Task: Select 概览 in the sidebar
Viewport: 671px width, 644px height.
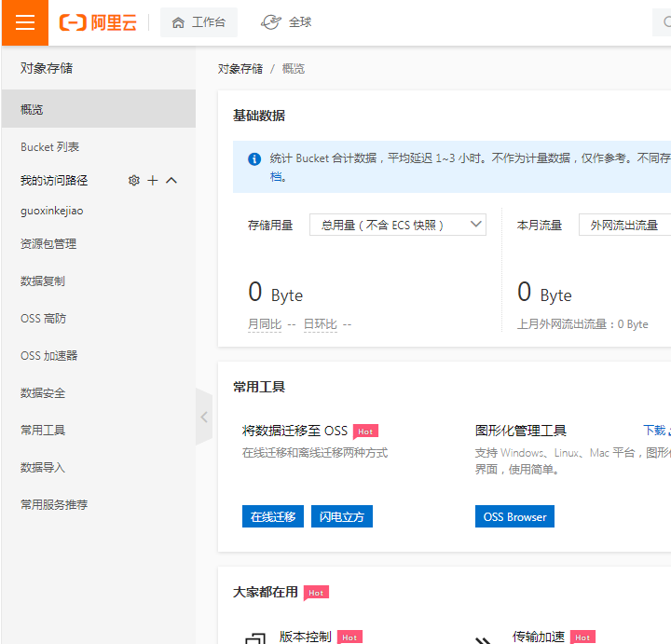Action: pyautogui.click(x=99, y=109)
